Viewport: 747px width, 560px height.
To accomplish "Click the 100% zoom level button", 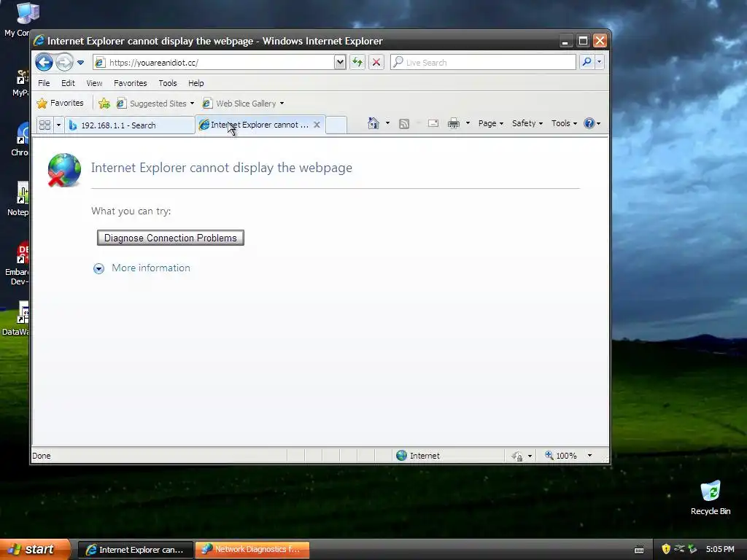I will click(x=561, y=456).
